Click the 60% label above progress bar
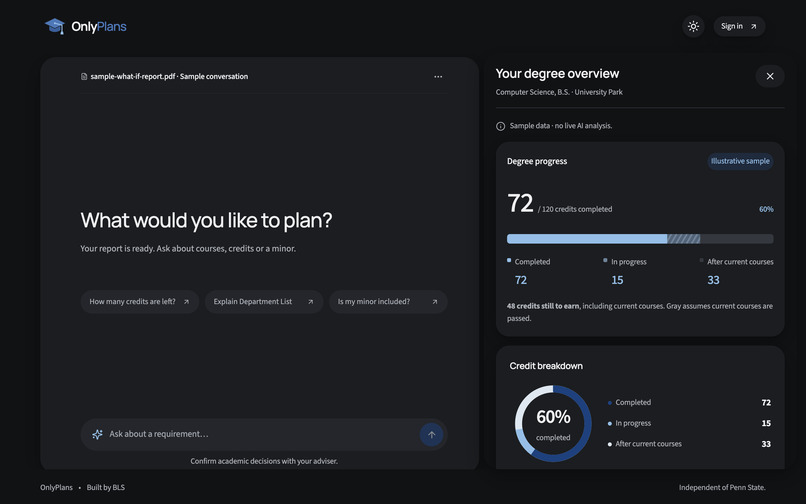The image size is (806, 504). pos(766,209)
